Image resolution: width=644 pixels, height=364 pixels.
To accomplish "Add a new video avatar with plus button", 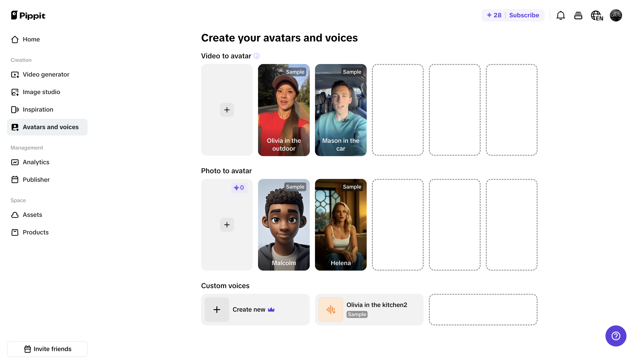I will coord(227,110).
